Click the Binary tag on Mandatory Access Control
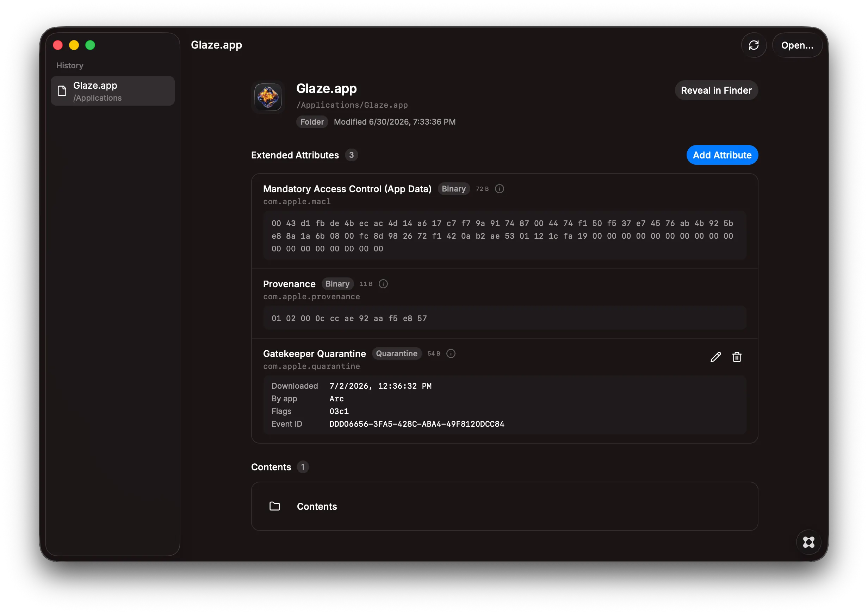868x614 pixels. (x=453, y=189)
